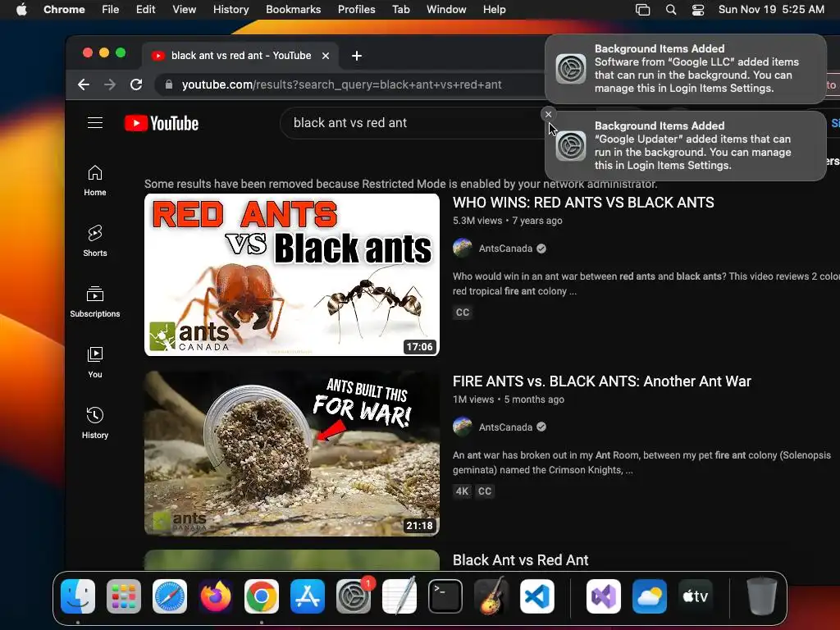Image resolution: width=840 pixels, height=630 pixels.
Task: Open the Weather app from the Dock
Action: [x=650, y=596]
